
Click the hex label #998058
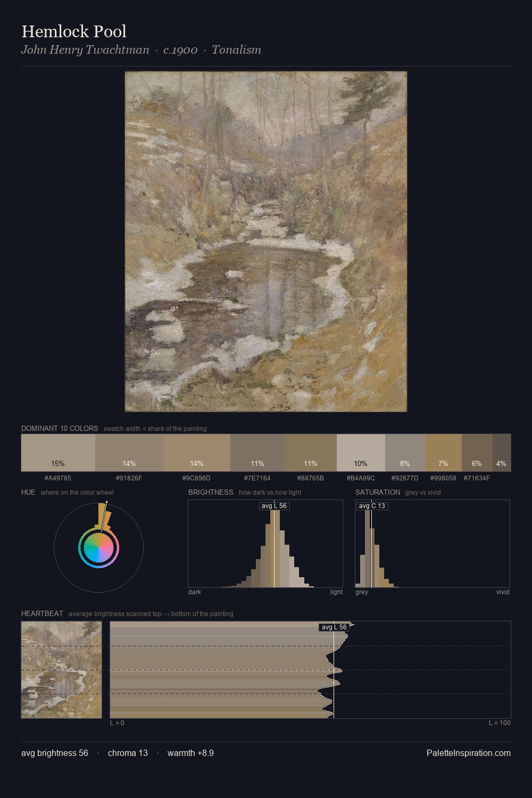pos(443,478)
